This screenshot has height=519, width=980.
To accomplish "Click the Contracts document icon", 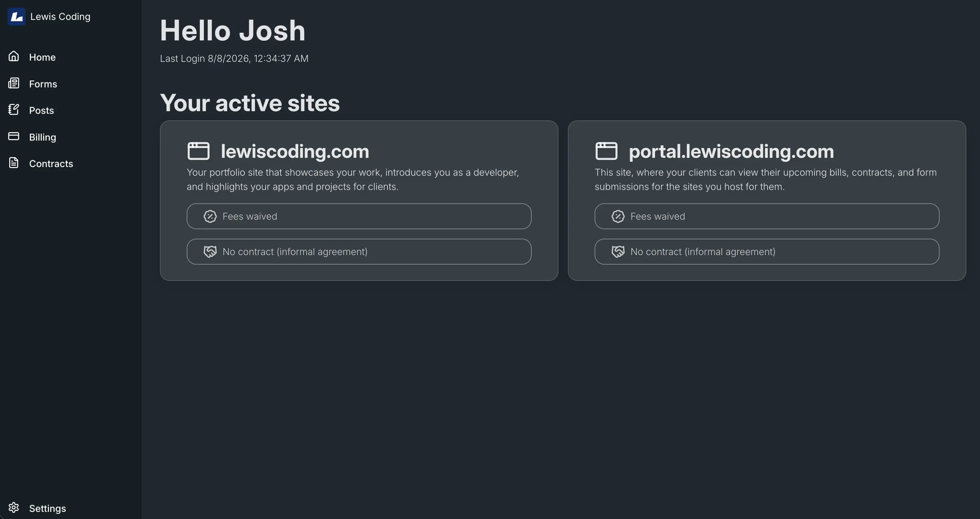I will click(14, 163).
